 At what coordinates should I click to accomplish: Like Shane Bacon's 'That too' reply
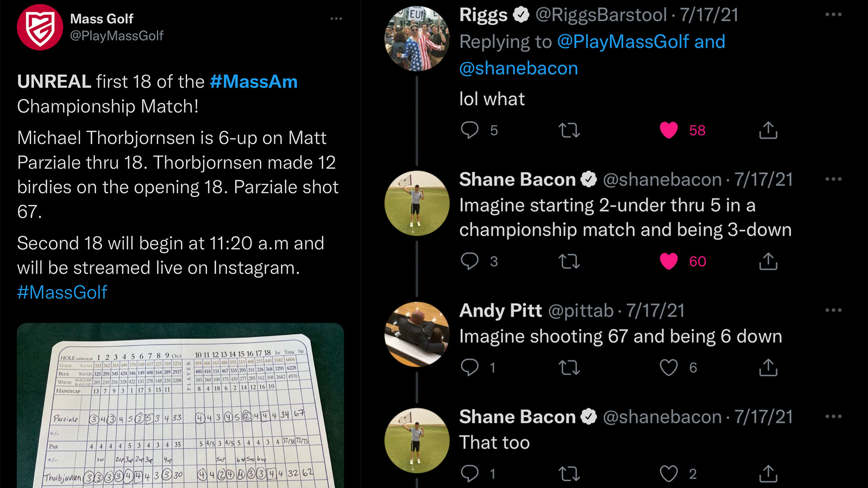coord(669,474)
